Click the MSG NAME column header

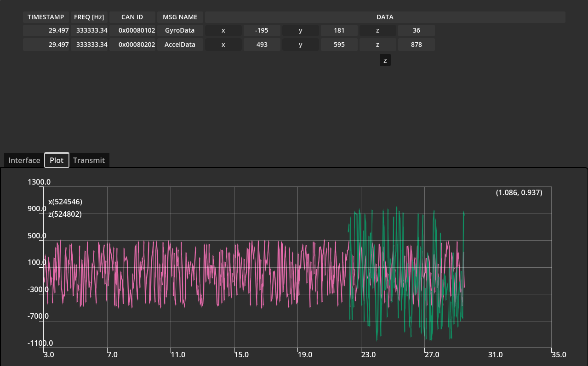[x=180, y=17]
